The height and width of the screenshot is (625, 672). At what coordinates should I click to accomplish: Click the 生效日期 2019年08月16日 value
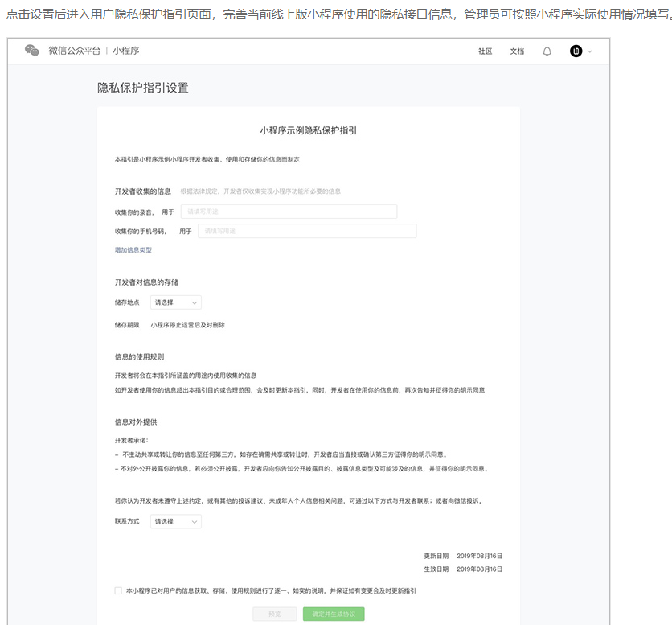479,569
